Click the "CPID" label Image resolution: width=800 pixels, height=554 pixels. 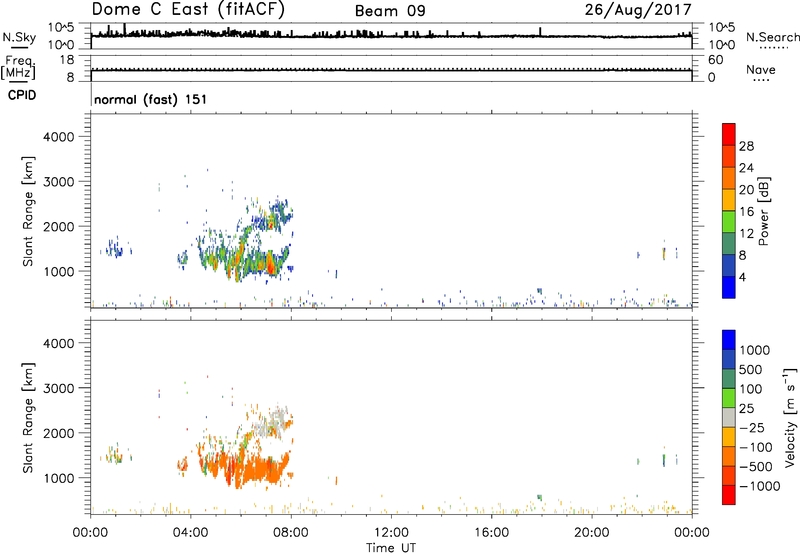coord(22,95)
